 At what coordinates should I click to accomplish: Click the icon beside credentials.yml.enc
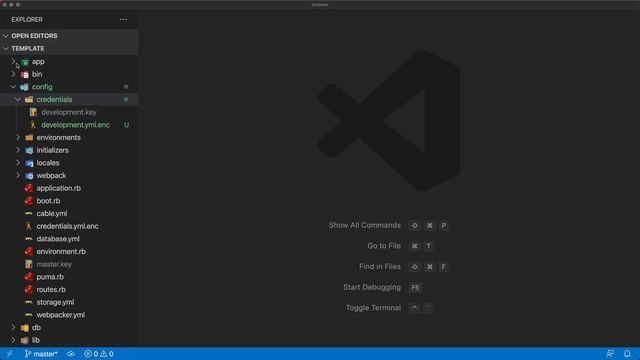click(x=29, y=226)
